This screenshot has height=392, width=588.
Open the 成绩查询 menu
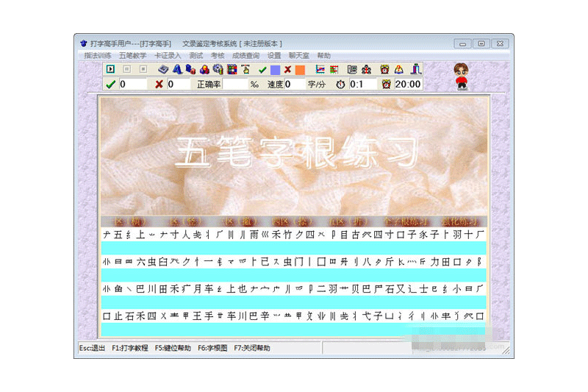pyautogui.click(x=245, y=55)
